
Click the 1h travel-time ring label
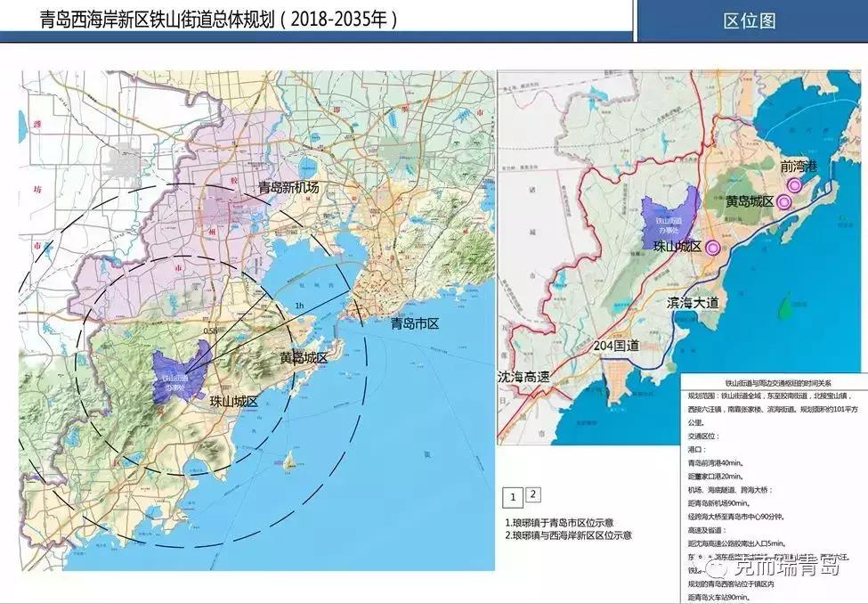[x=299, y=305]
